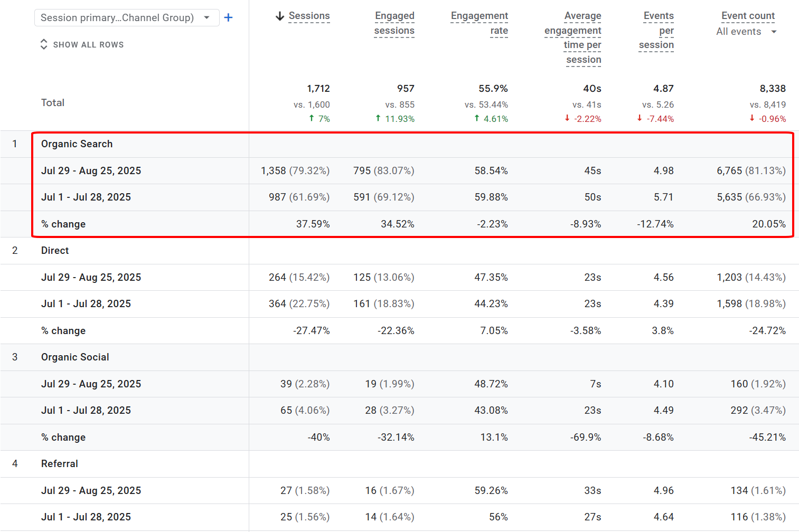The image size is (799, 532).
Task: Click Direct % change sessions value -27.47%
Action: coord(311,331)
